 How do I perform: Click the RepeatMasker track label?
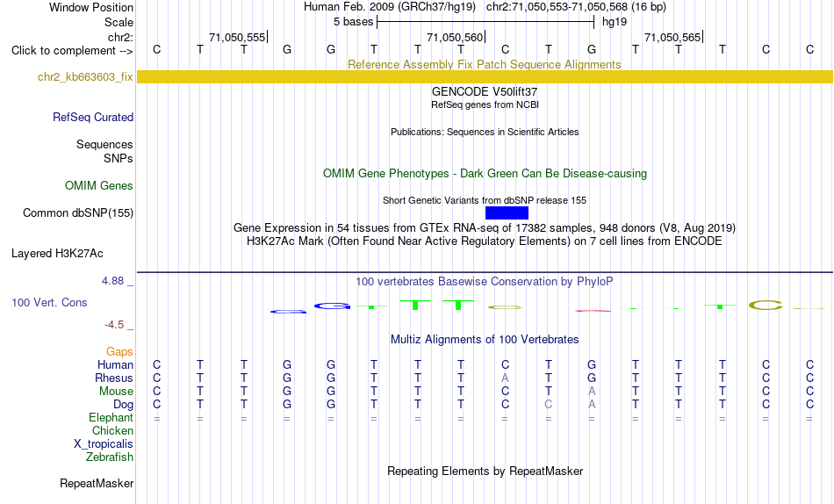[97, 483]
